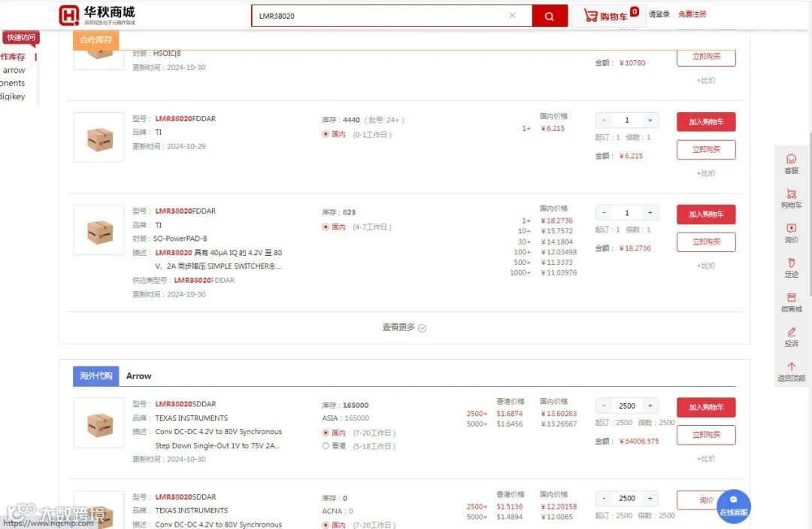Increase quantity for the ¥6.215 item
Viewport: 812px width, 529px height.
pos(650,120)
